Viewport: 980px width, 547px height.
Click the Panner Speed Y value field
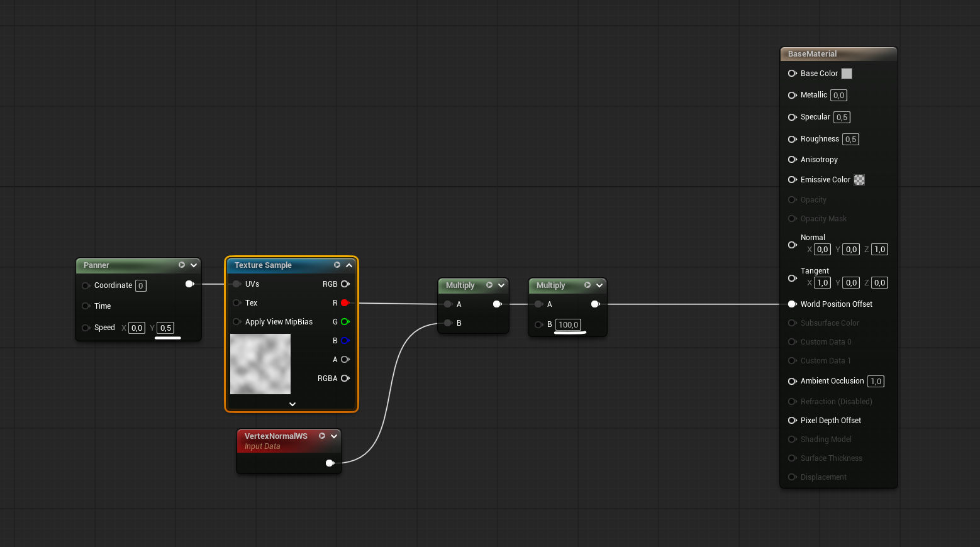point(165,328)
